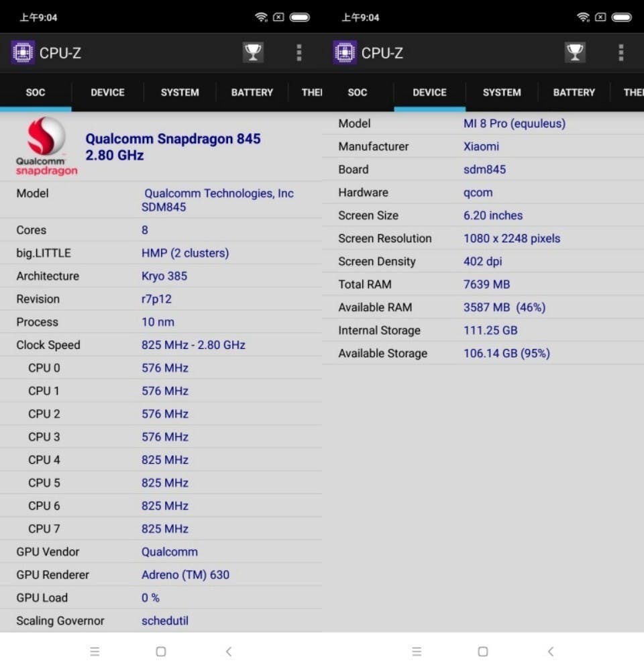
Task: Switch to SYSTEM tab in left screen
Action: click(180, 93)
